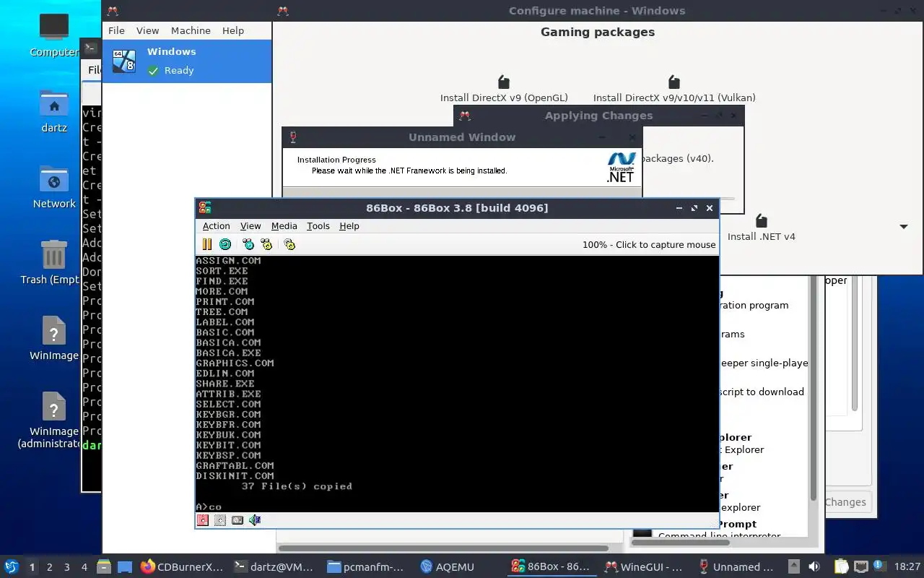Switch to AQEMU window in taskbar
This screenshot has width=924, height=578.
tap(458, 566)
